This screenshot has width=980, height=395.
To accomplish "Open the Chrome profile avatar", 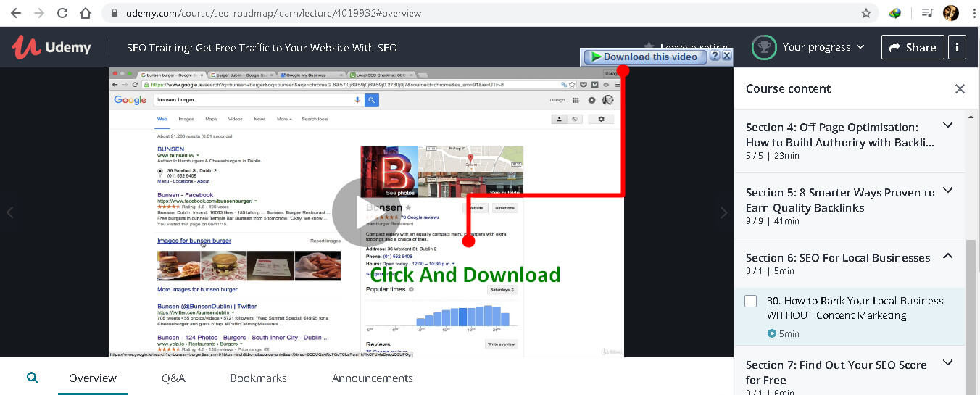I will click(x=950, y=13).
